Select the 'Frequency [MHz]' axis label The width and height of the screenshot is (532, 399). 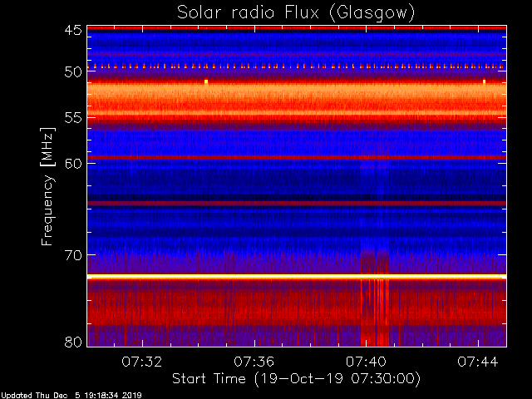coord(47,186)
